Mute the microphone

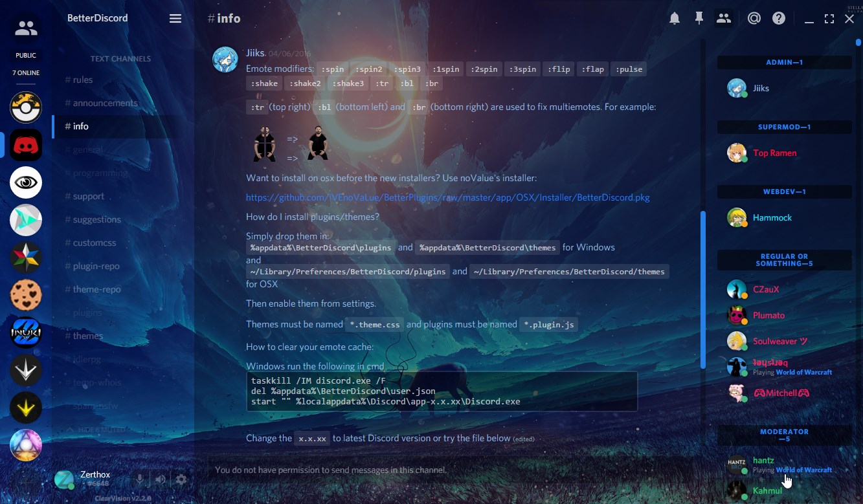point(139,479)
